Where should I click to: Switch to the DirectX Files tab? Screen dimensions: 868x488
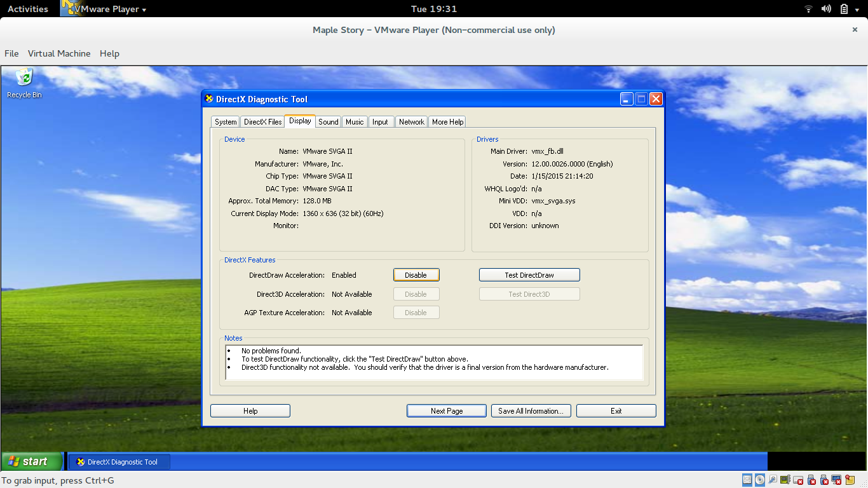click(x=262, y=122)
